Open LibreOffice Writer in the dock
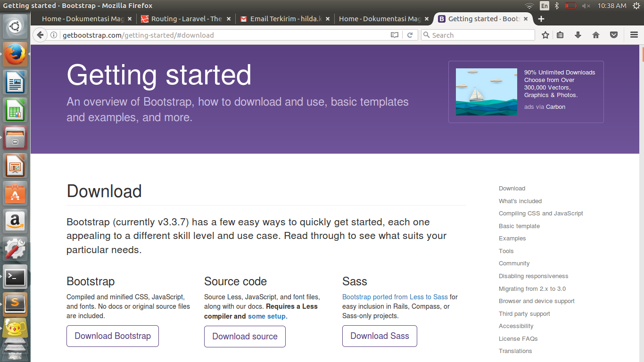The height and width of the screenshot is (362, 644). [x=16, y=82]
